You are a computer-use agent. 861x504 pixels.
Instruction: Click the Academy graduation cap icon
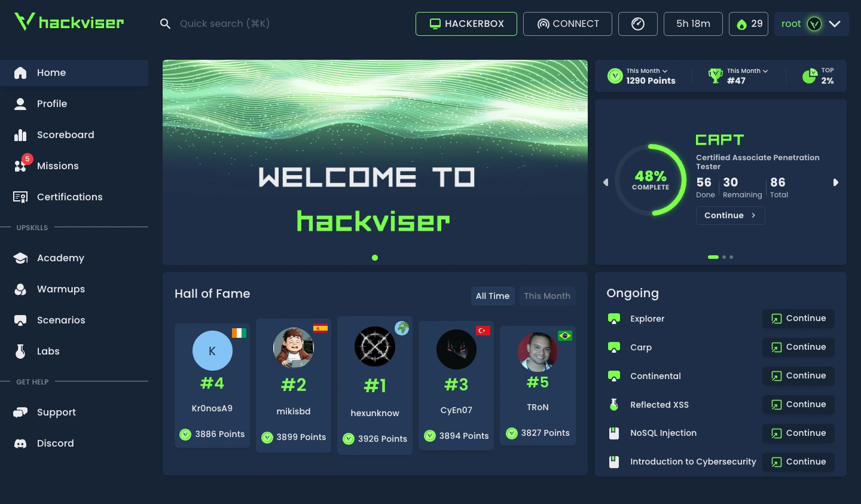tap(20, 258)
